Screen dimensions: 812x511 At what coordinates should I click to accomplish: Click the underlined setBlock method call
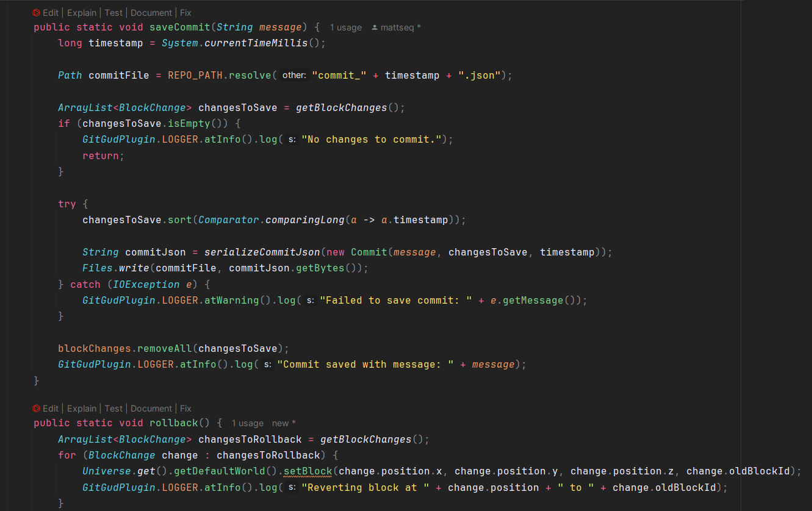[307, 471]
